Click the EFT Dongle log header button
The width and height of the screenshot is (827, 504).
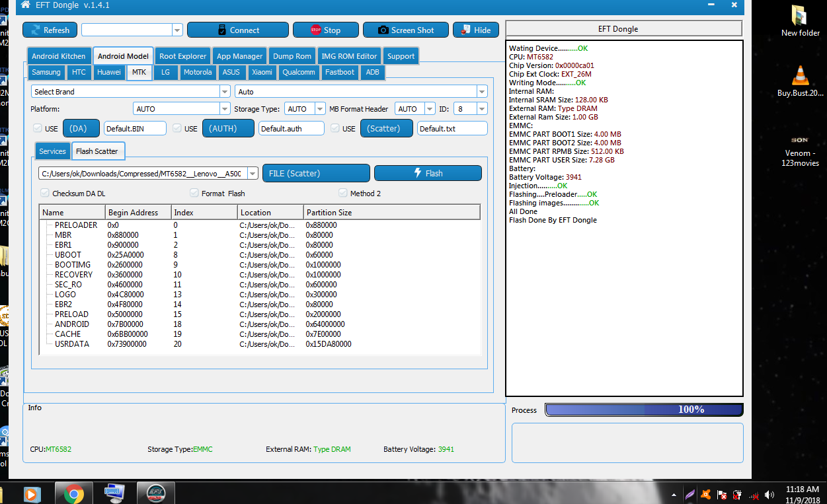624,29
